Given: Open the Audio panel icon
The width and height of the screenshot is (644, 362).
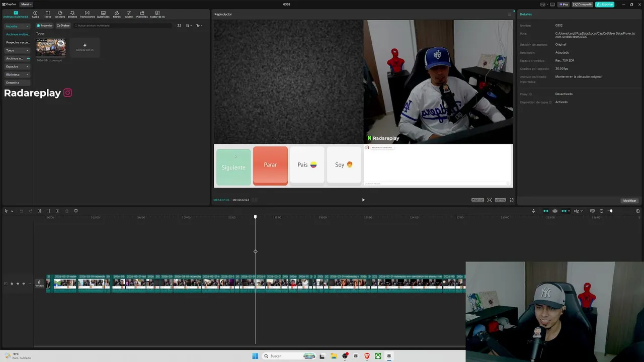Looking at the screenshot, I should 35,14.
